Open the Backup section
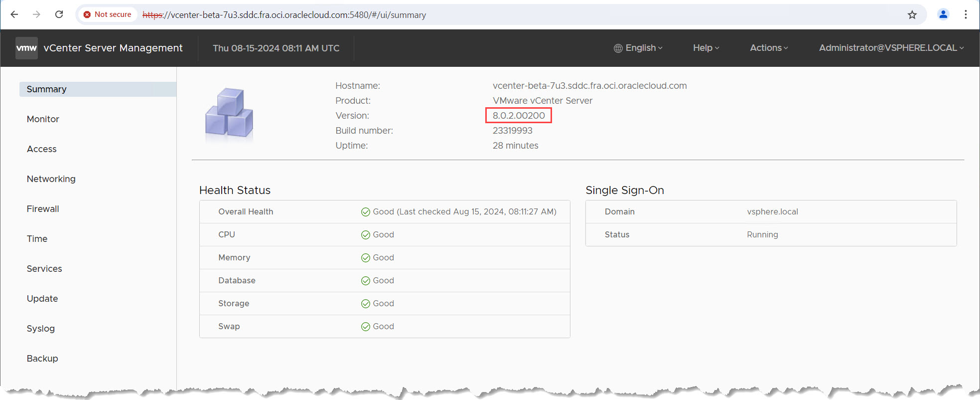980x400 pixels. pyautogui.click(x=42, y=359)
